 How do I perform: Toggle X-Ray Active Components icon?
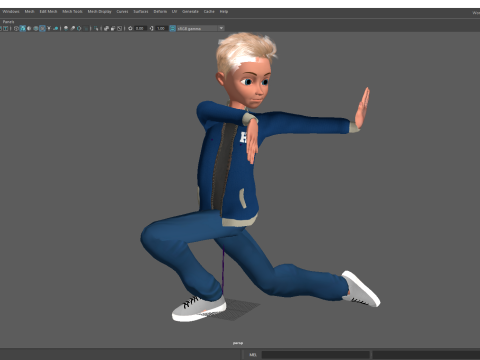click(113, 28)
